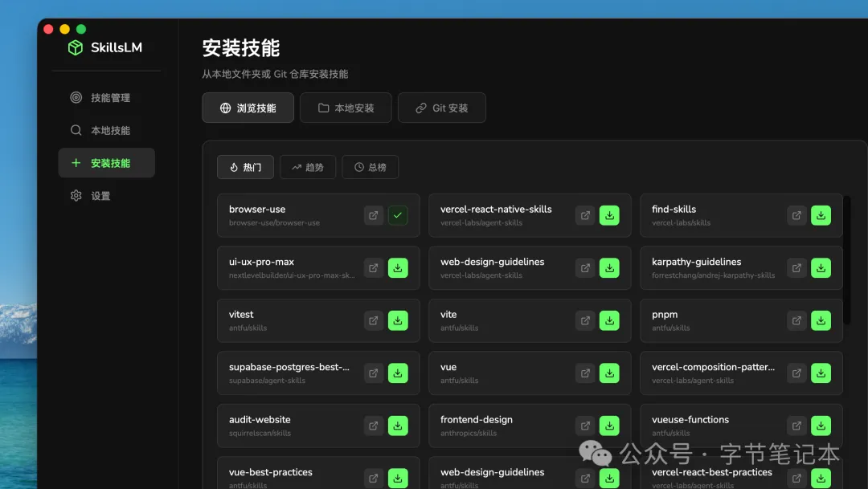Select the 总榜 overall ranking filter
This screenshot has width=868, height=489.
[370, 167]
